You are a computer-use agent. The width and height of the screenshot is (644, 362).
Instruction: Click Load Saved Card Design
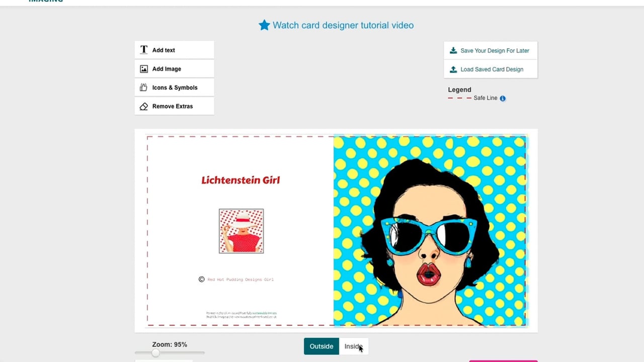pos(491,69)
